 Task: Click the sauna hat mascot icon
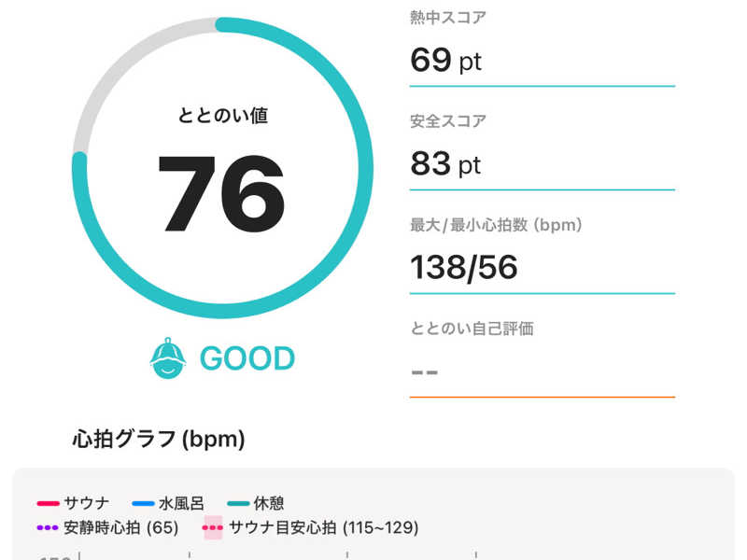(x=168, y=358)
